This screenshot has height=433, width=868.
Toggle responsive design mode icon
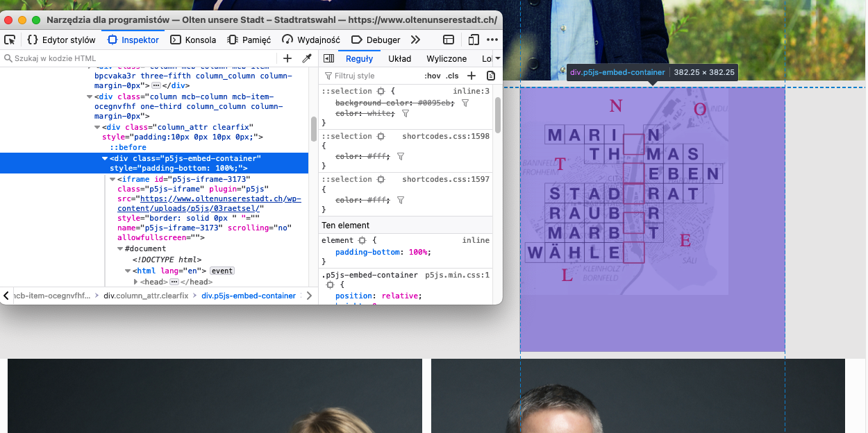pos(474,40)
